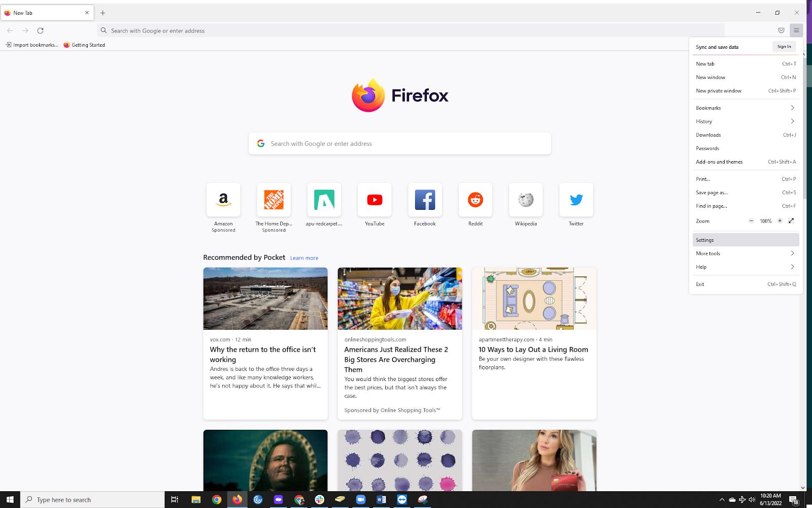Go forward one page
Screen dimensions: 812x508
point(25,30)
